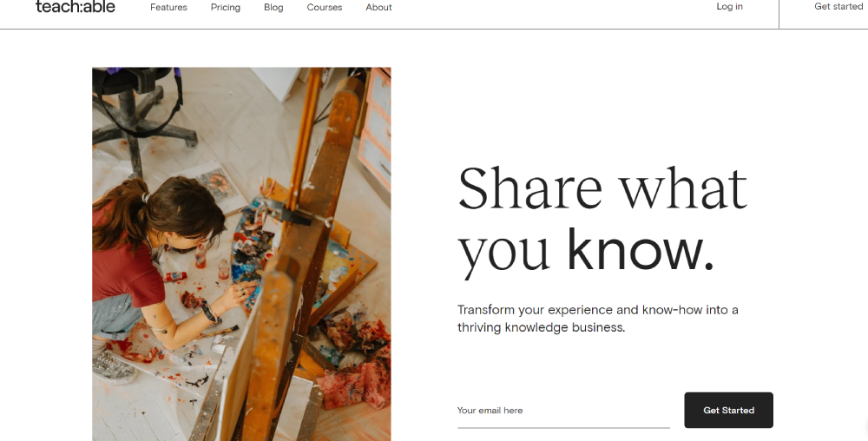
Task: Click the 'thriving knowledge business.' text line
Action: 541,328
